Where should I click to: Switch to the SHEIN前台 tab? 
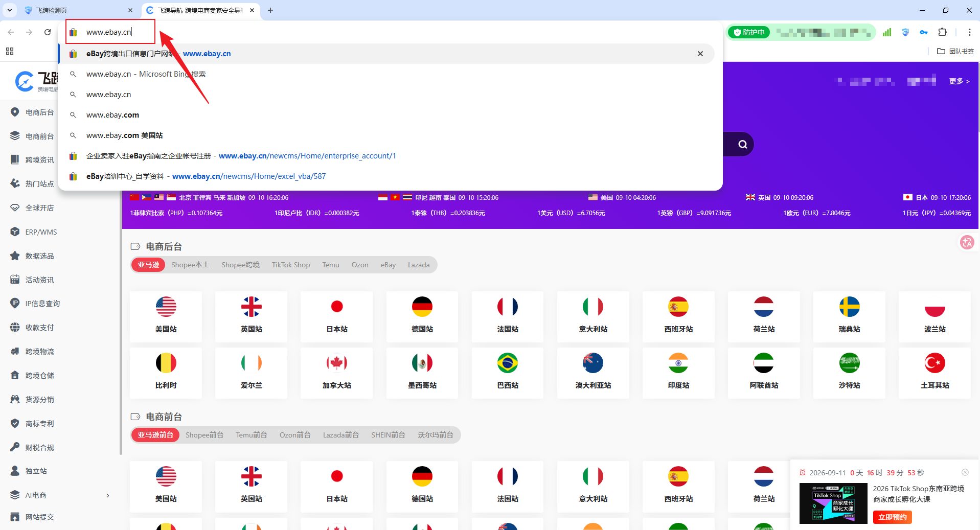click(x=388, y=435)
